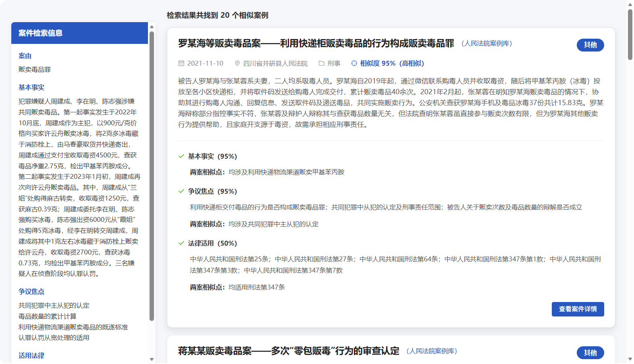Click the calendar icon beside 2021-11-10
Screen dimensions: 634x364
181,63
